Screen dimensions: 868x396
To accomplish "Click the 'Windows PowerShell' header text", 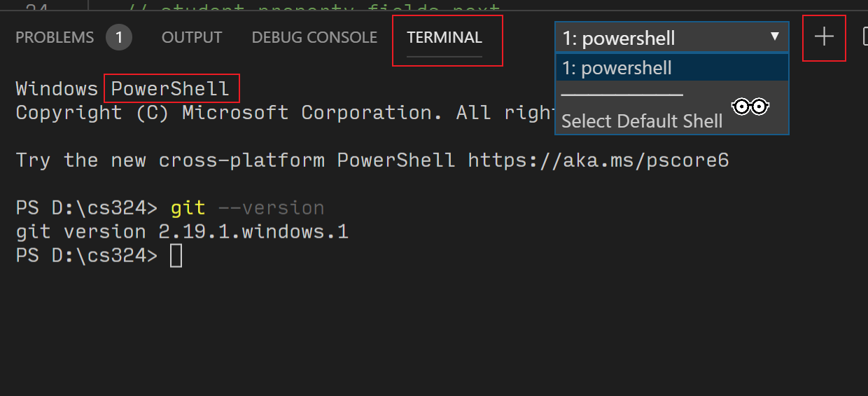I will click(x=122, y=89).
